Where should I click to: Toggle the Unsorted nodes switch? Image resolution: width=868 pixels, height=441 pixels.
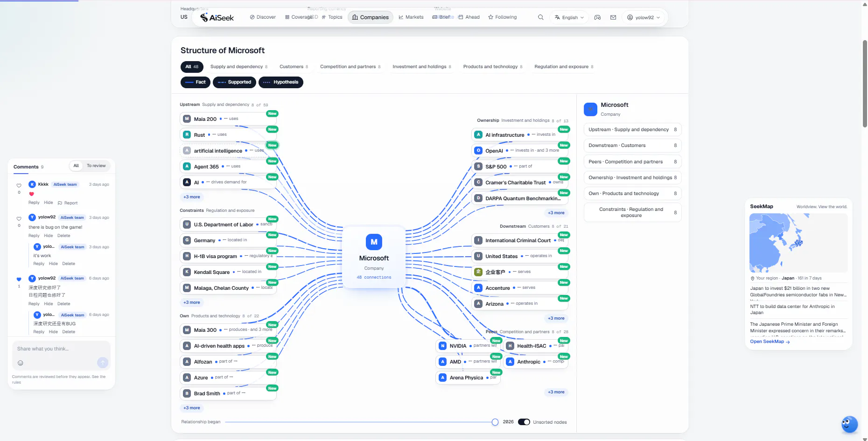click(x=524, y=422)
